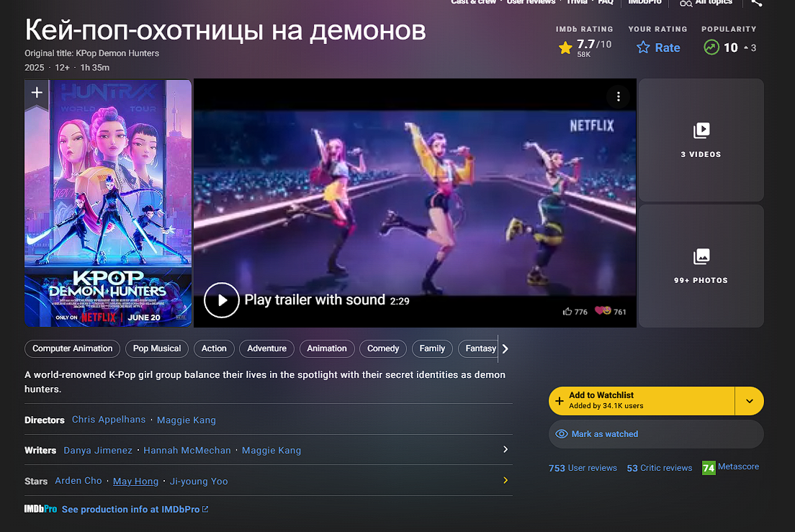Select Animation genre chip
795x532 pixels.
click(326, 348)
